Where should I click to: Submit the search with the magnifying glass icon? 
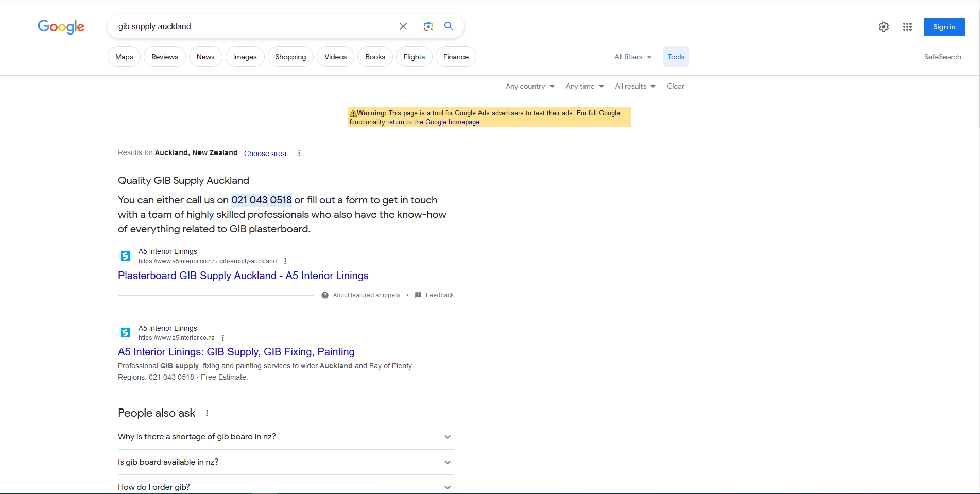coord(449,26)
